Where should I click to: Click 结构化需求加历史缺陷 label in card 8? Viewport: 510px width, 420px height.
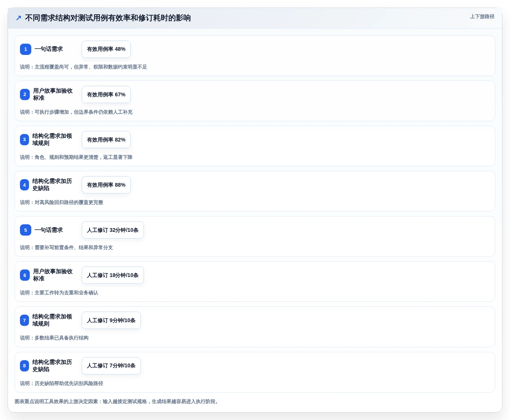point(52,365)
